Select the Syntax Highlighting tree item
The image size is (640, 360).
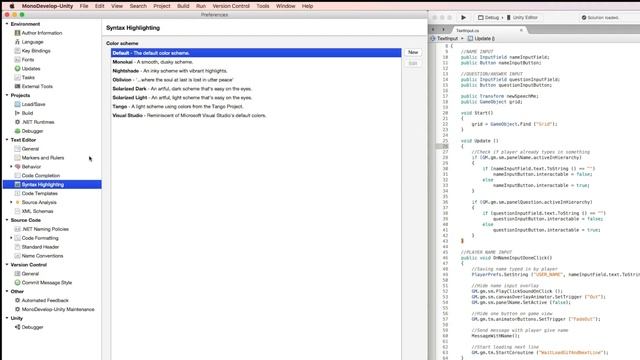point(52,184)
